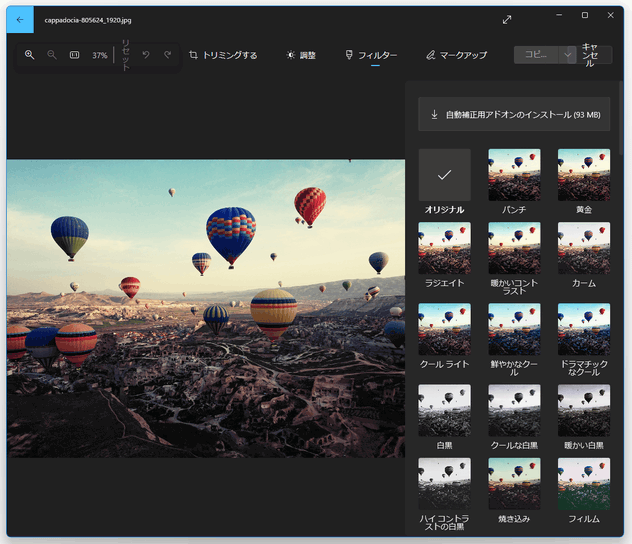Zoom out with the magnifier minus icon

tap(52, 55)
